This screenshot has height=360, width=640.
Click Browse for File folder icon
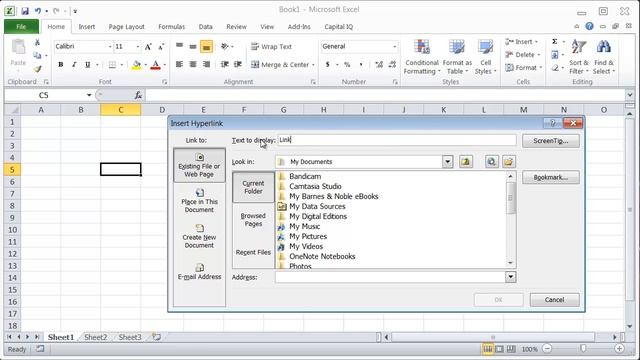pyautogui.click(x=508, y=162)
